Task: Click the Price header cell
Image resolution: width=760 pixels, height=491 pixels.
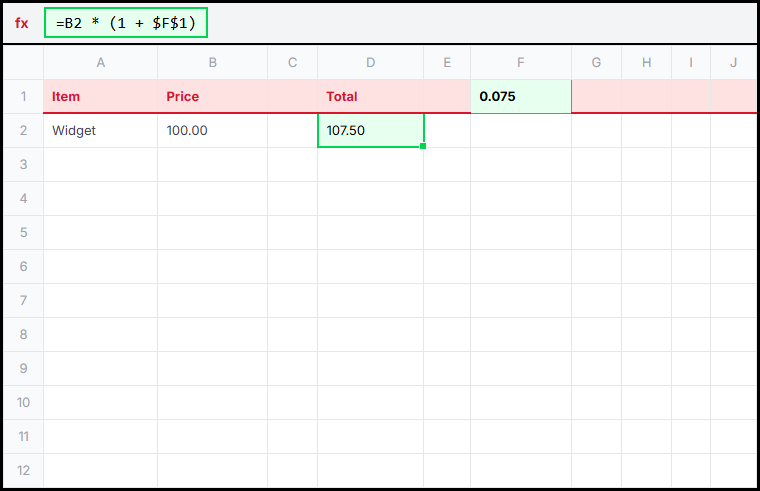Action: 212,97
